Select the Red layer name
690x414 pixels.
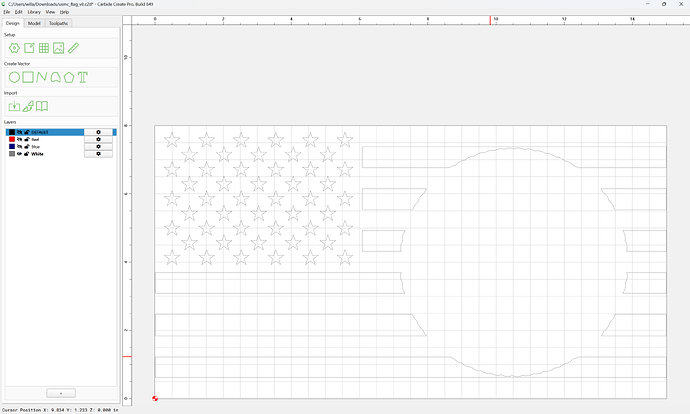coord(35,139)
